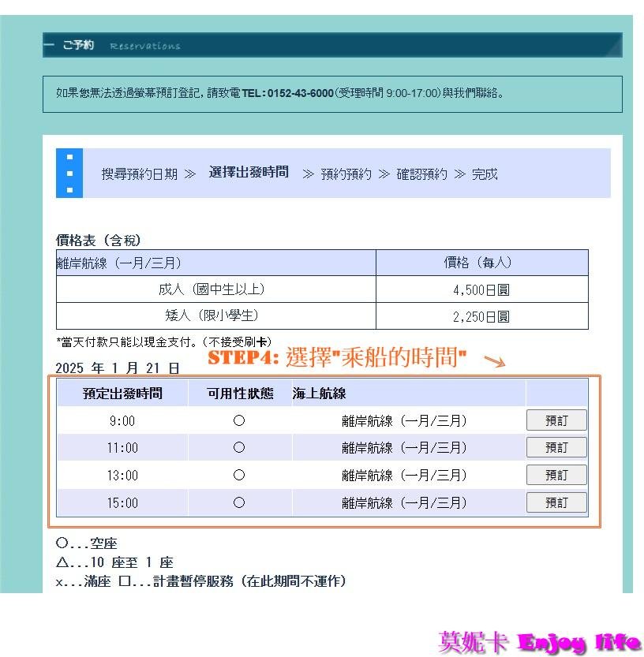Click the 13:00 row availability circle
This screenshot has height=657, width=644.
239,476
